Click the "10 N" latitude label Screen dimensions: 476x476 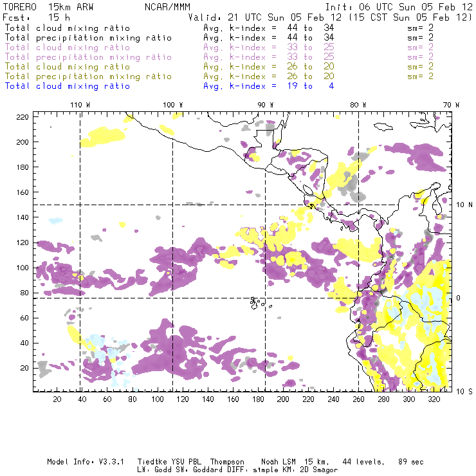click(x=464, y=205)
